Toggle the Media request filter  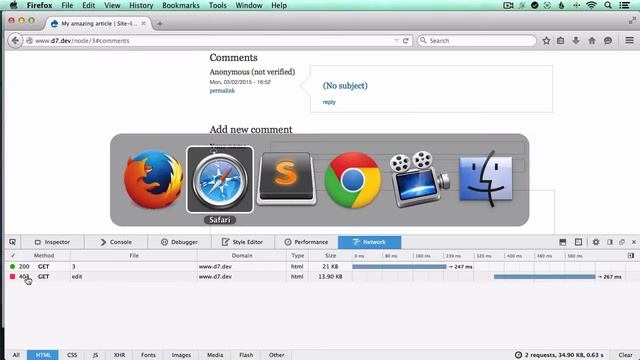(215, 355)
